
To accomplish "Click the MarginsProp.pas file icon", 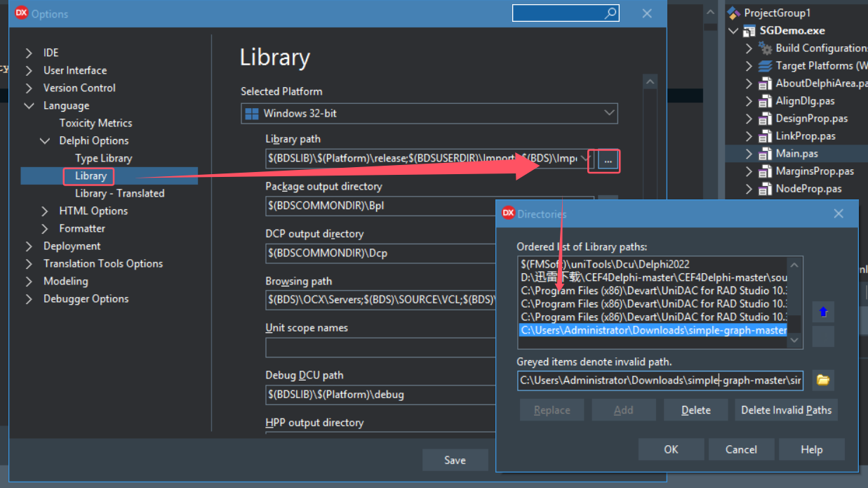I will click(x=764, y=171).
